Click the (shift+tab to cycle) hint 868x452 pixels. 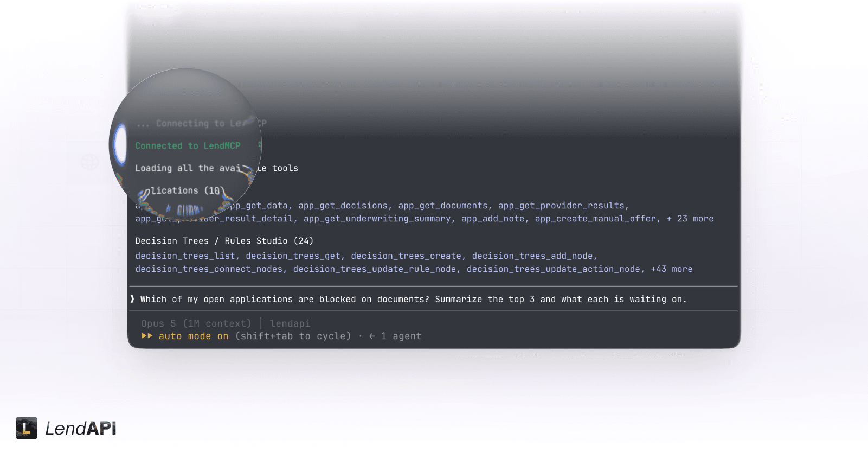(x=293, y=336)
